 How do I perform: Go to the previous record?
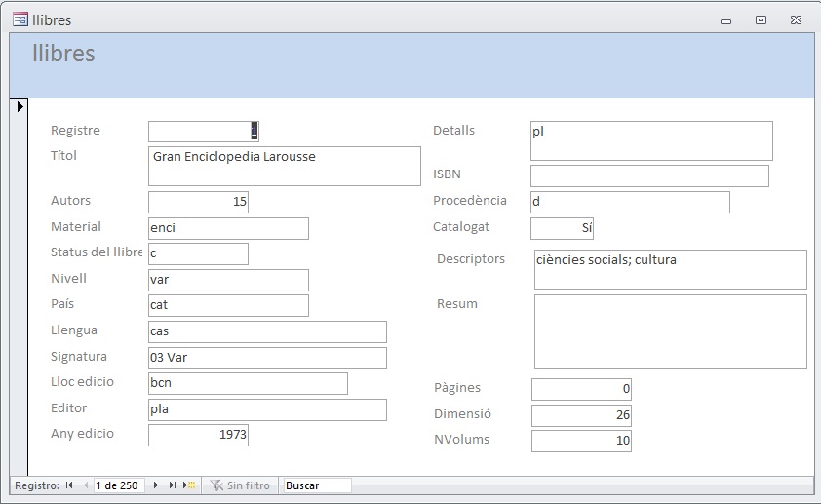(x=86, y=485)
